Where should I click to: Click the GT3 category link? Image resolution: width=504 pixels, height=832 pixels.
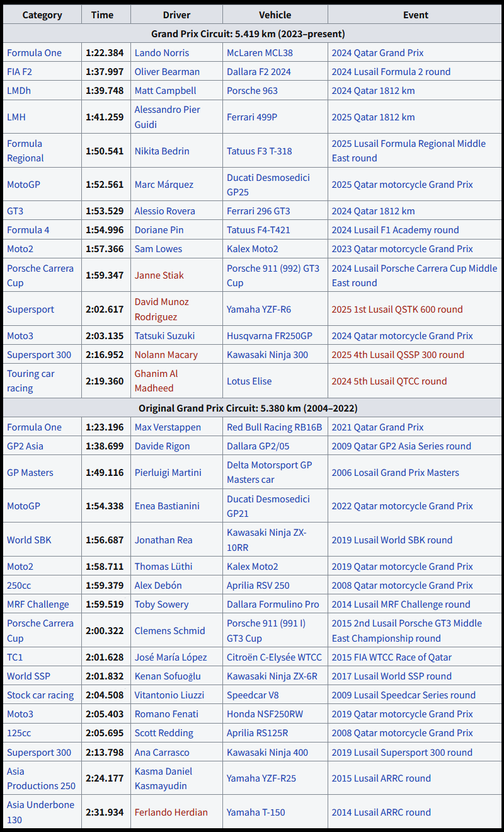pos(15,211)
